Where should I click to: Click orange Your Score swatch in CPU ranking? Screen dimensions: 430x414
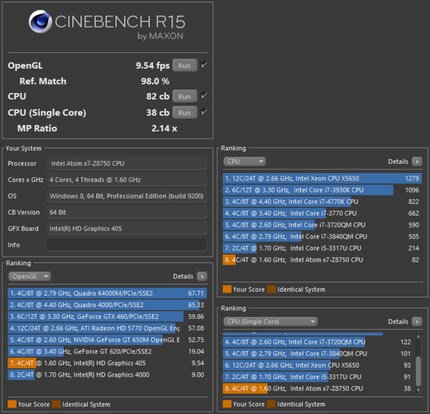coord(227,289)
